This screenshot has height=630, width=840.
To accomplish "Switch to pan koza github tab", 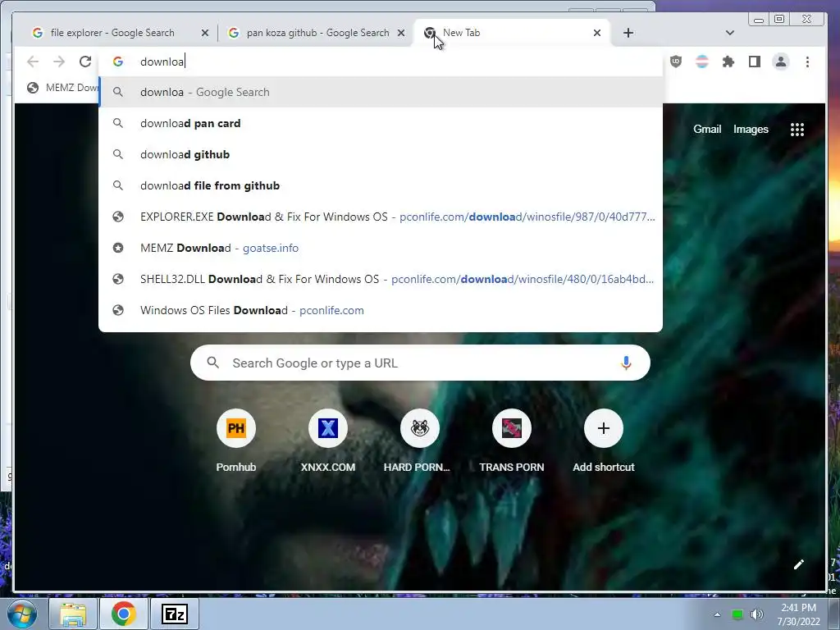I will click(x=316, y=33).
